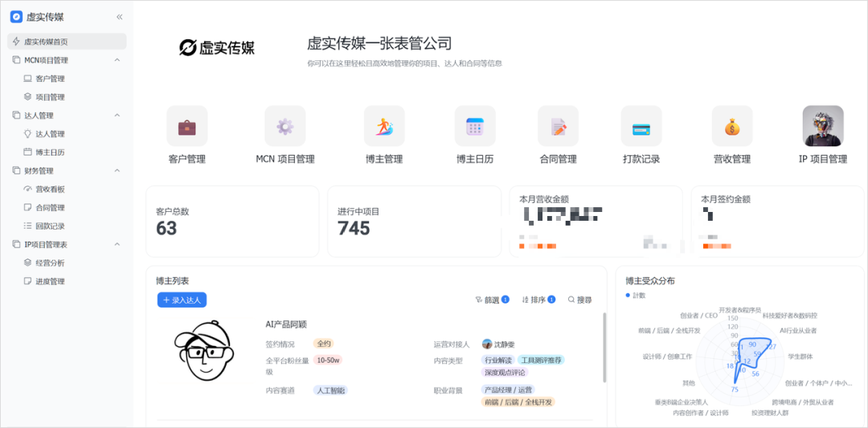868x428 pixels.
Task: Open the 博主日历 calendar icon
Action: [x=475, y=126]
